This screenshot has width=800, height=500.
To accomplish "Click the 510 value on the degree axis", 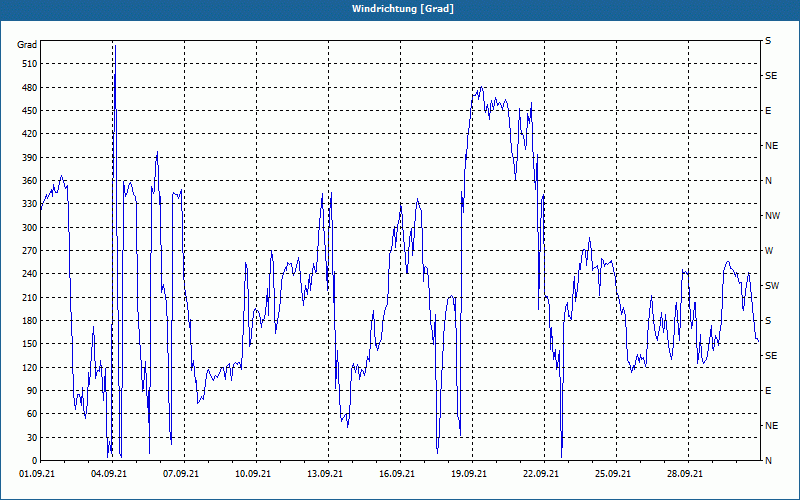I will tap(30, 64).
